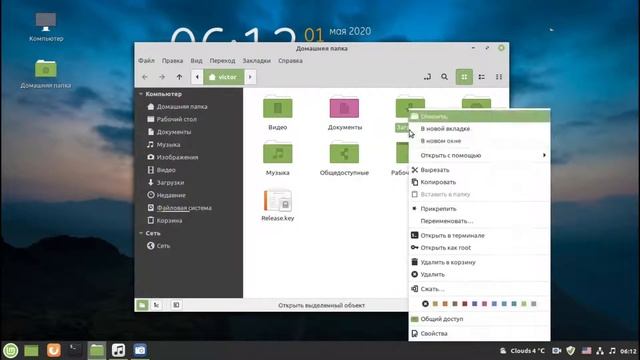Select Открыть как root
640x360 pixels.
(479, 248)
